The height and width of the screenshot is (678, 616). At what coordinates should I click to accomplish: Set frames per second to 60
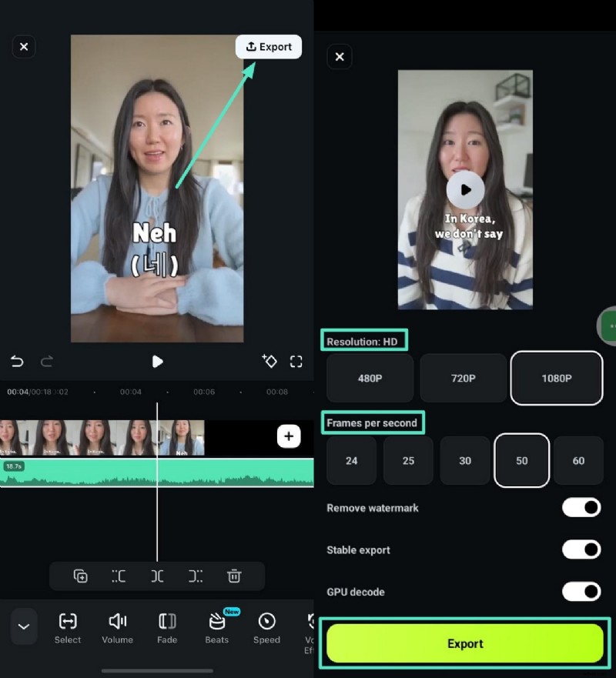578,460
